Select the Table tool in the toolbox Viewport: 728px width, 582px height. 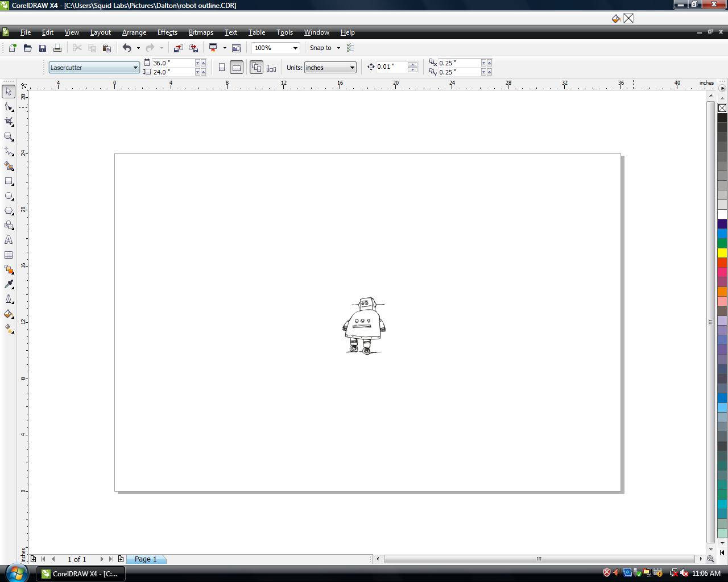point(9,255)
